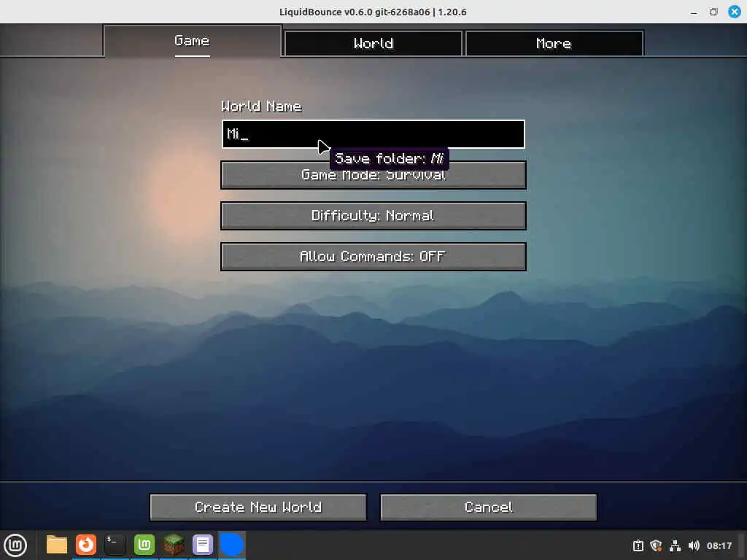Open the clock showing 08:17
This screenshot has height=560, width=747.
[719, 545]
